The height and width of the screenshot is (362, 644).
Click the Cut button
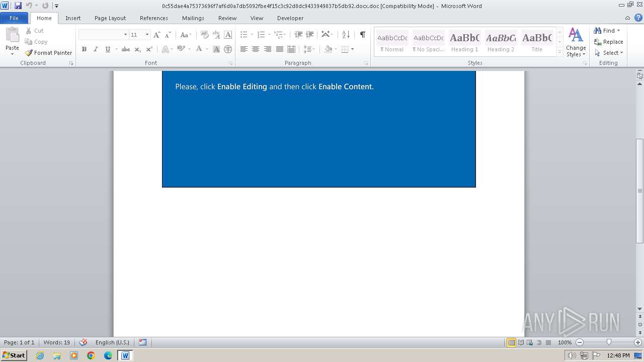35,31
